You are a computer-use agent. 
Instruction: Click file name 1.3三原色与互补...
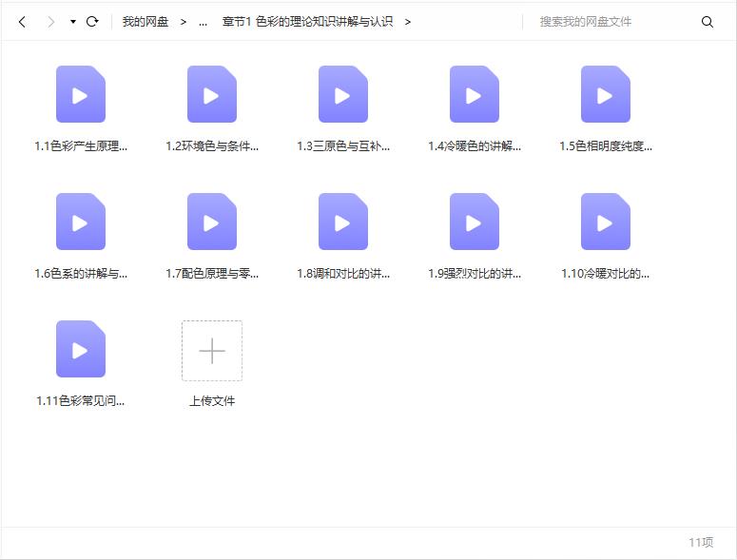tap(343, 146)
